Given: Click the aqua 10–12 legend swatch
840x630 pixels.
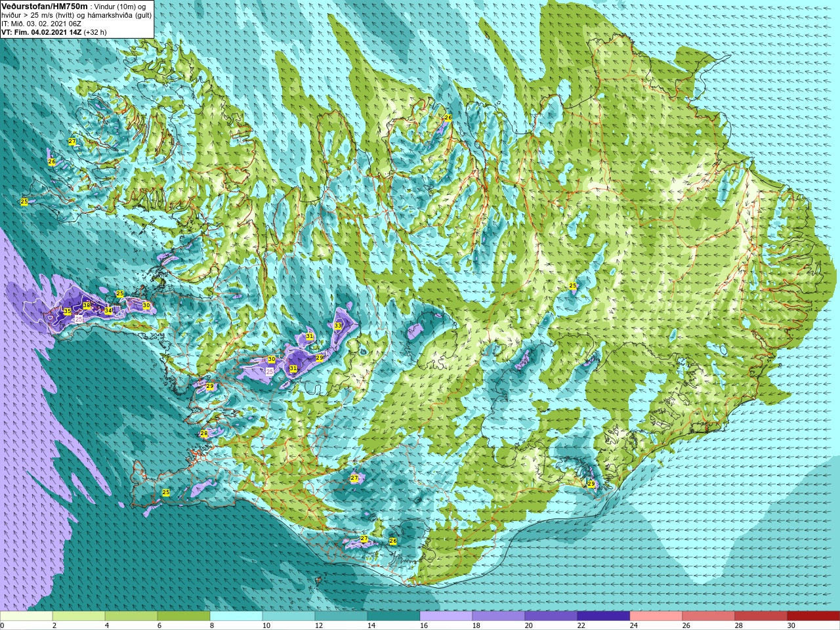Looking at the screenshot, I should 289,616.
